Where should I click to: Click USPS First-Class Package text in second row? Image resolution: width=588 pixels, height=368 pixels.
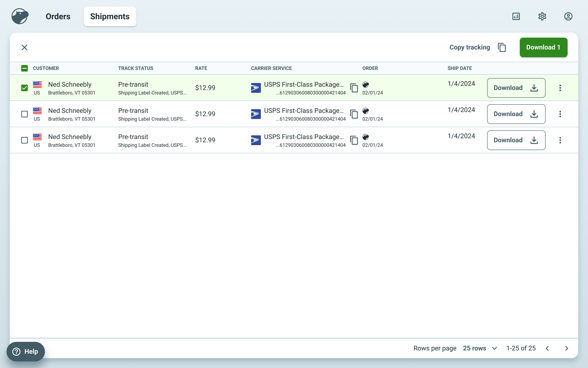tap(304, 110)
